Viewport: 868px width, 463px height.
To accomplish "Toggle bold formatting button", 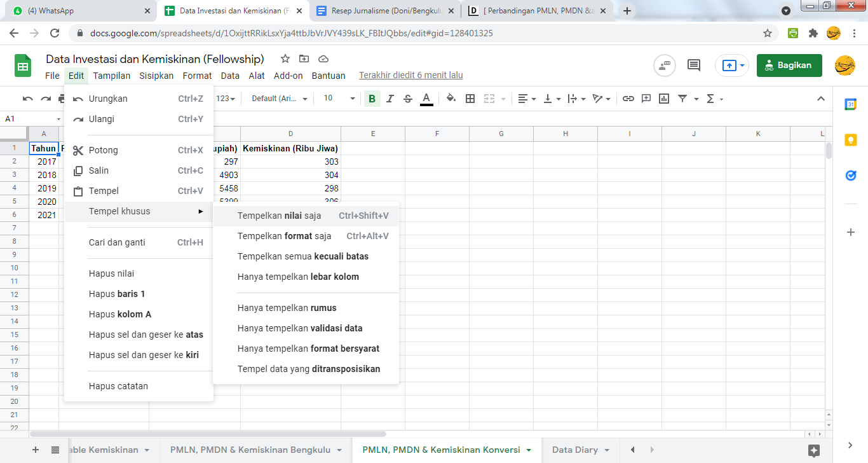I will tap(372, 99).
